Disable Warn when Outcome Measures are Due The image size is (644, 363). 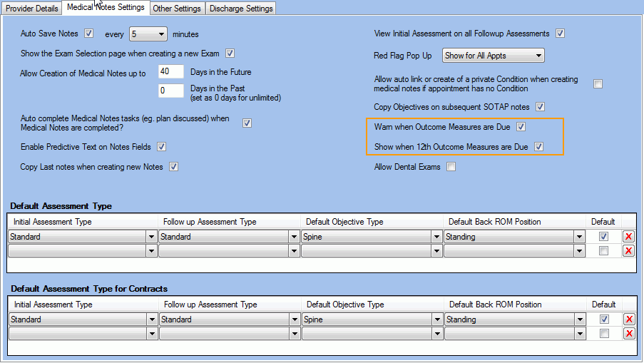(x=521, y=127)
